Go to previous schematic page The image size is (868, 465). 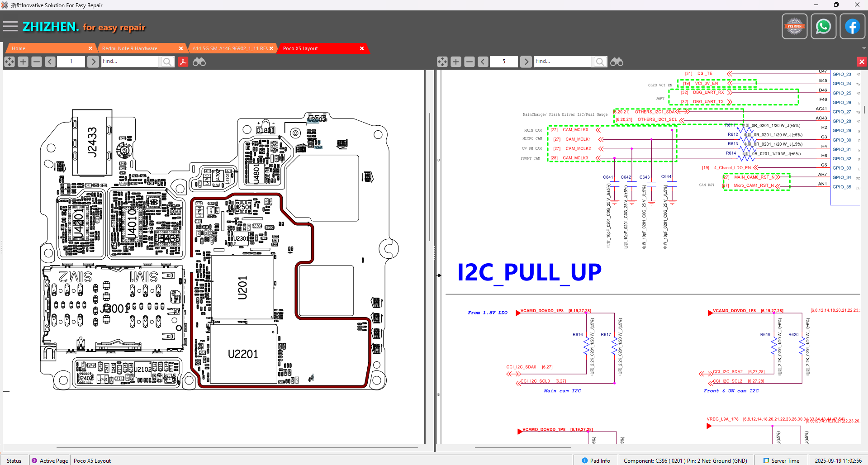[x=483, y=62]
